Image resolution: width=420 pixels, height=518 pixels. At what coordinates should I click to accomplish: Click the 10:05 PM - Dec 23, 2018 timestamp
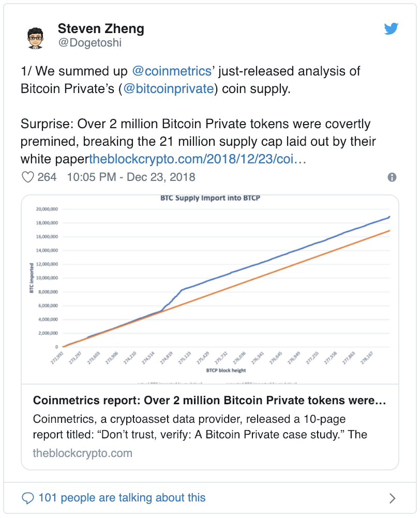tap(131, 177)
